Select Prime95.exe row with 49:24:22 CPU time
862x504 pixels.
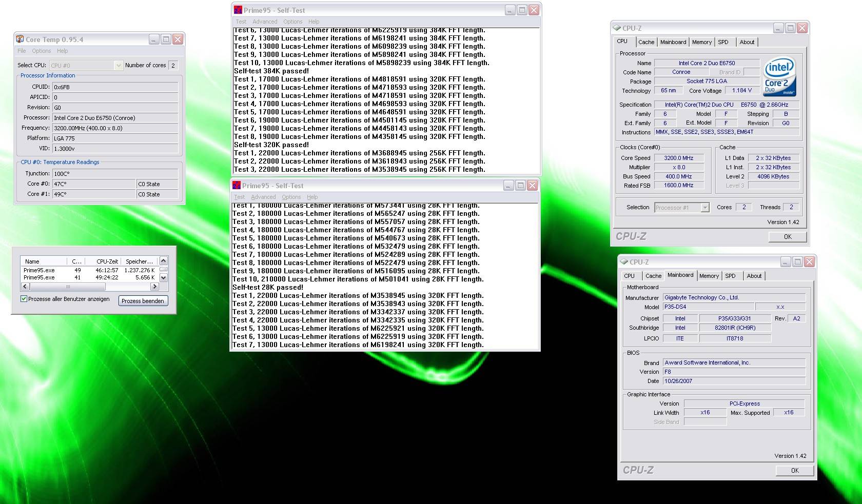(89, 277)
